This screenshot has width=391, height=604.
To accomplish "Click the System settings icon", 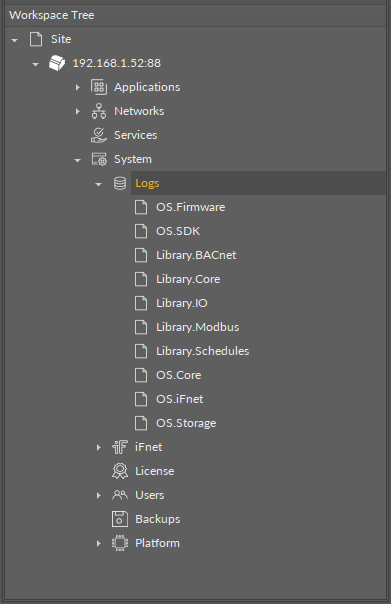I will (99, 159).
